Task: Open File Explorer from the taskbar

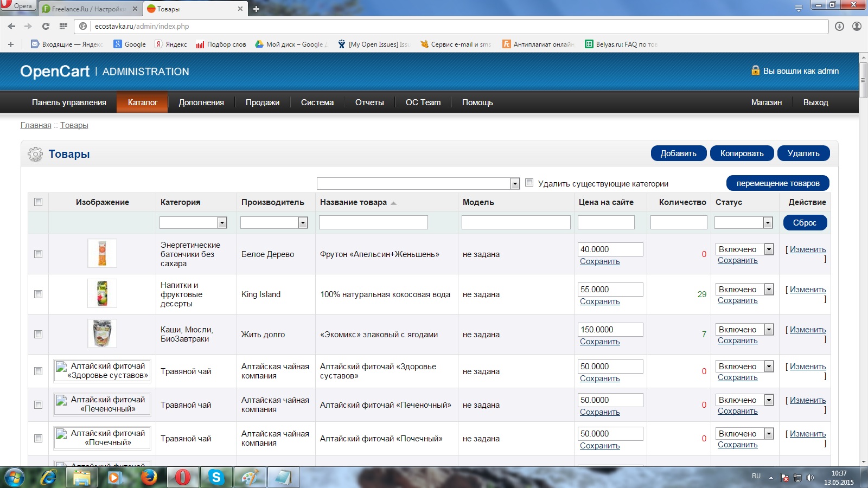Action: (x=82, y=477)
